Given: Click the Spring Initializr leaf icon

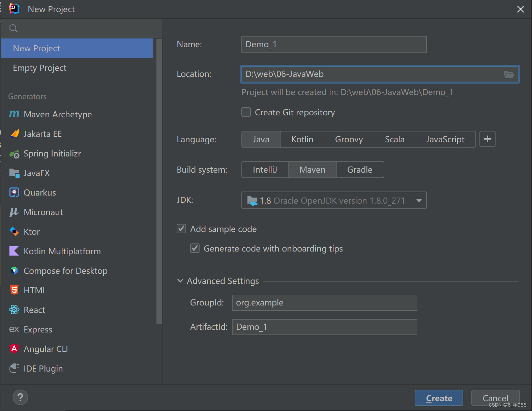Looking at the screenshot, I should point(14,154).
